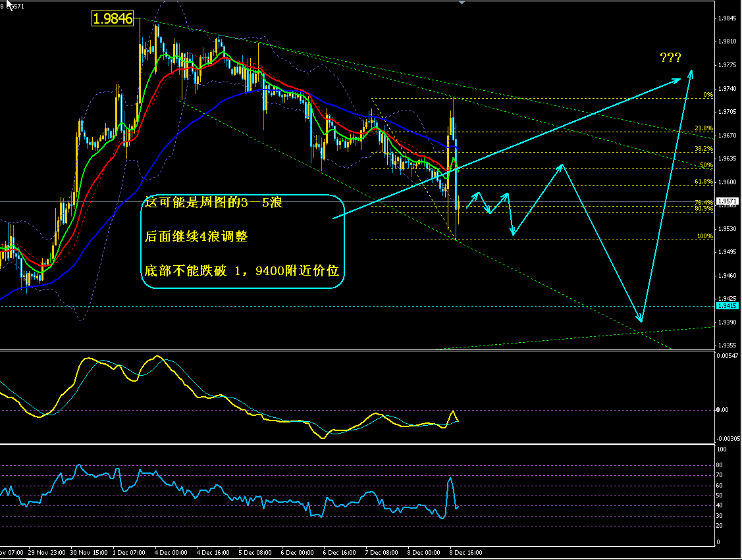Click the 6 Dec 00:00 time axis label
The width and height of the screenshot is (742, 560).
297,553
